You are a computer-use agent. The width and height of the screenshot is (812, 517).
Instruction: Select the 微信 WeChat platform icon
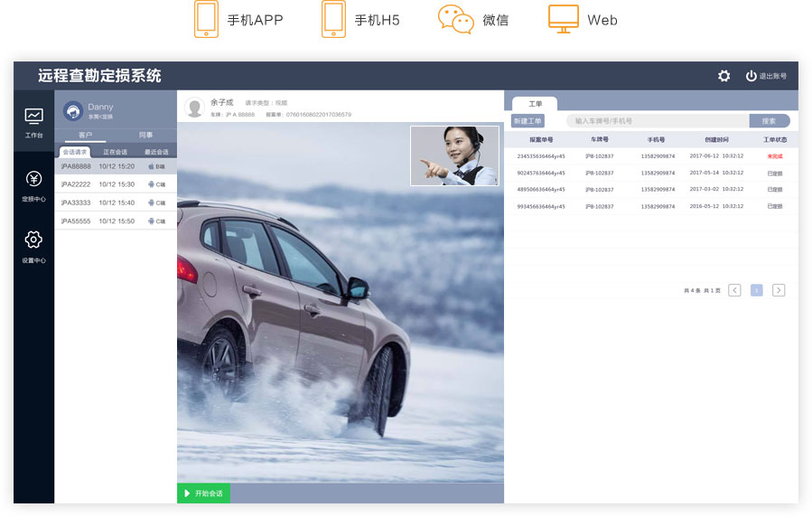(455, 20)
